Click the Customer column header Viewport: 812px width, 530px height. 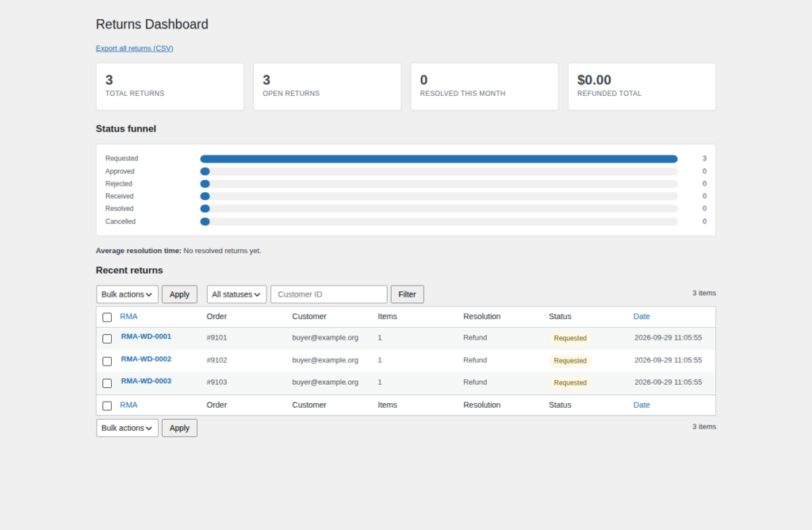pyautogui.click(x=309, y=317)
